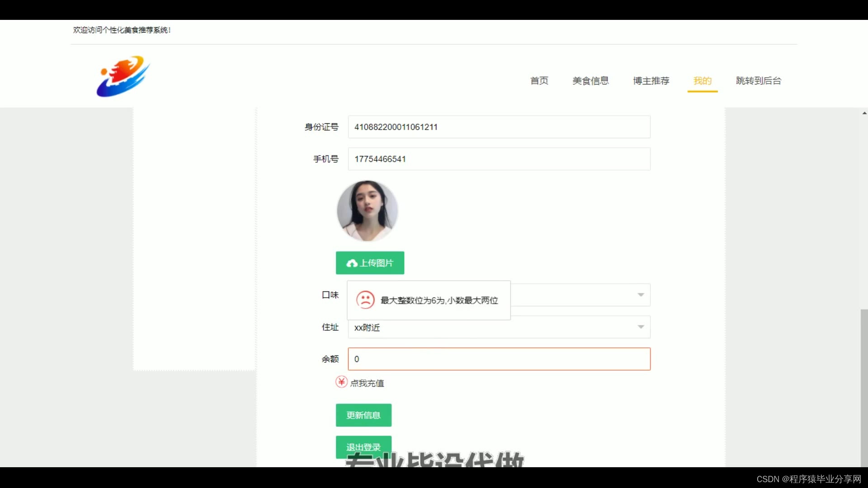868x488 pixels.
Task: Click the cloud upload icon
Action: [x=352, y=263]
